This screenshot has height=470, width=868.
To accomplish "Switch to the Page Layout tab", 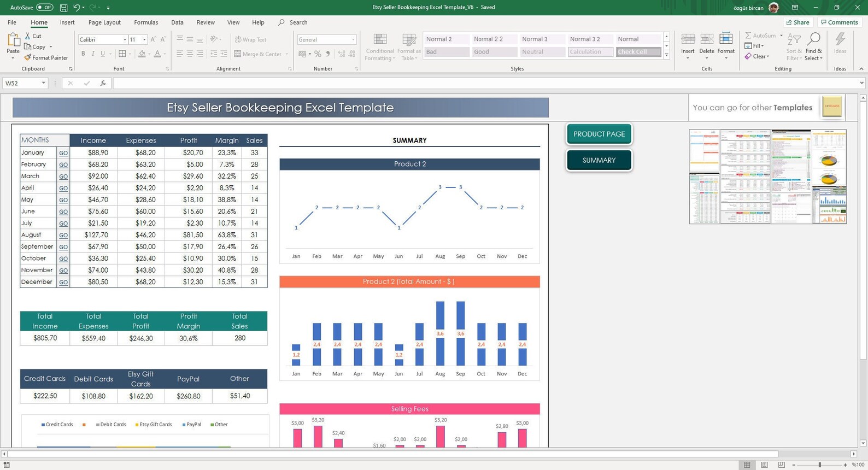I will [104, 22].
